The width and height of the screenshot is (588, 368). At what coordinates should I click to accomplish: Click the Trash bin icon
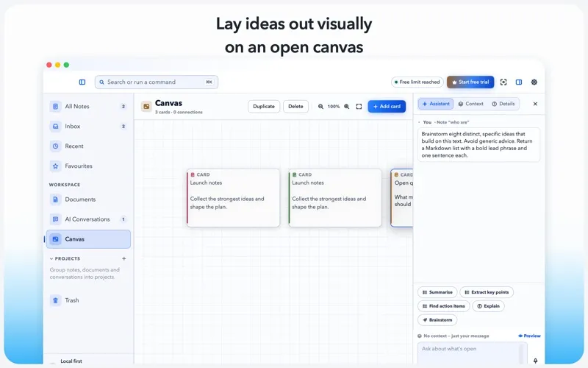(56, 300)
